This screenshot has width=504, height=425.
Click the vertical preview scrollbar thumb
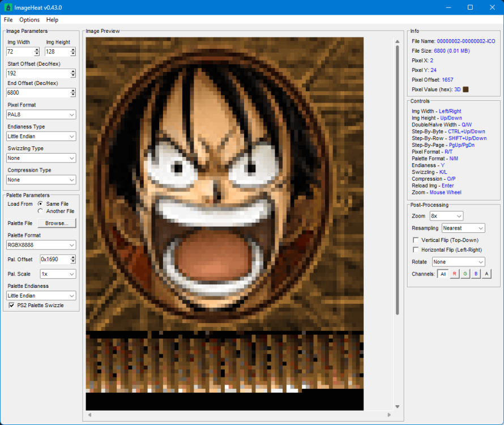pos(398,180)
